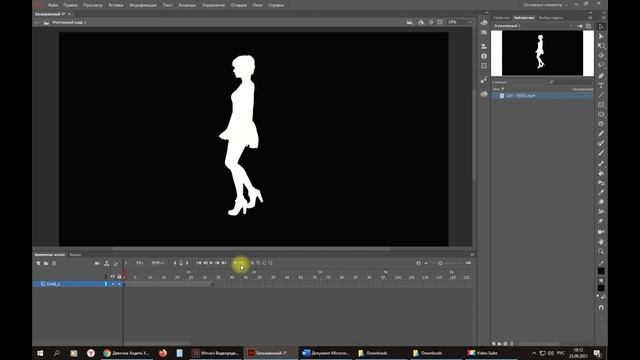Select the Selection tool in tools panel
640x360 pixels.
click(601, 27)
